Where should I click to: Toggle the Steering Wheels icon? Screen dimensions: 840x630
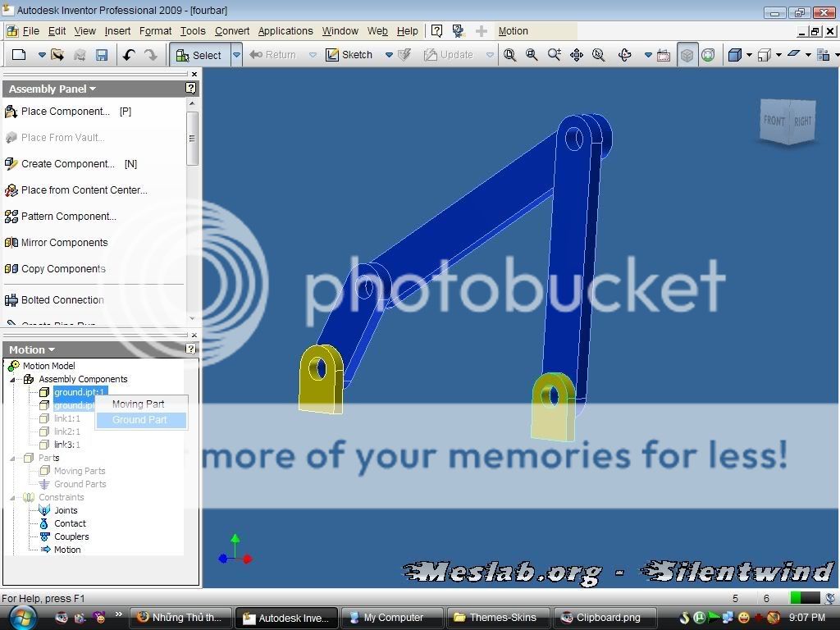[x=708, y=55]
